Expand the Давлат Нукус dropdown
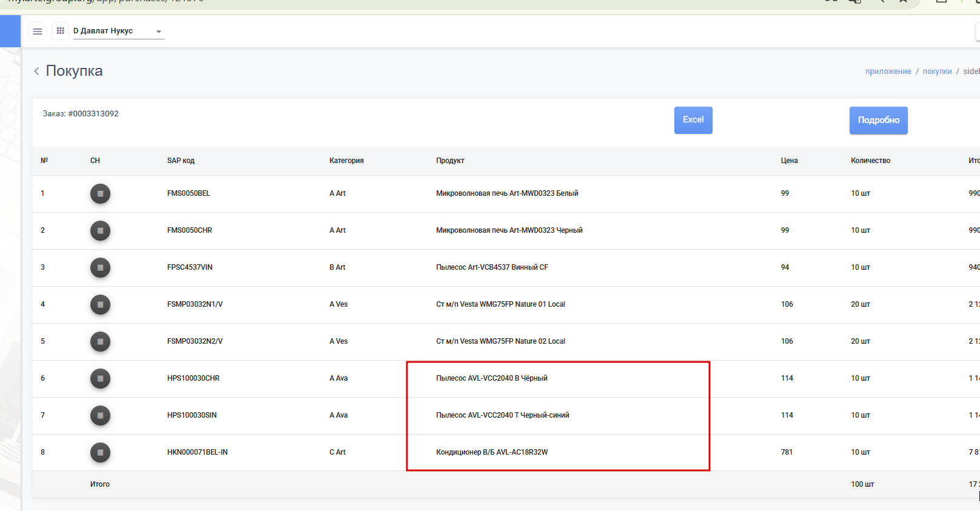980x511 pixels. pyautogui.click(x=118, y=31)
